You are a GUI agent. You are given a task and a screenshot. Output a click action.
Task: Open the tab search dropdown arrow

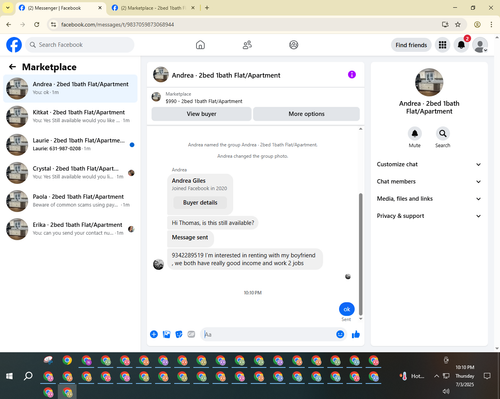click(x=8, y=8)
